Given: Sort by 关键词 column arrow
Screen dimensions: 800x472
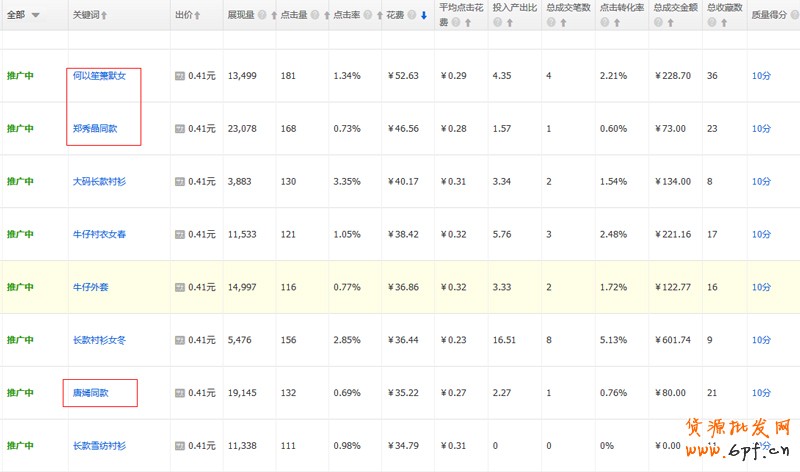Looking at the screenshot, I should coord(104,16).
